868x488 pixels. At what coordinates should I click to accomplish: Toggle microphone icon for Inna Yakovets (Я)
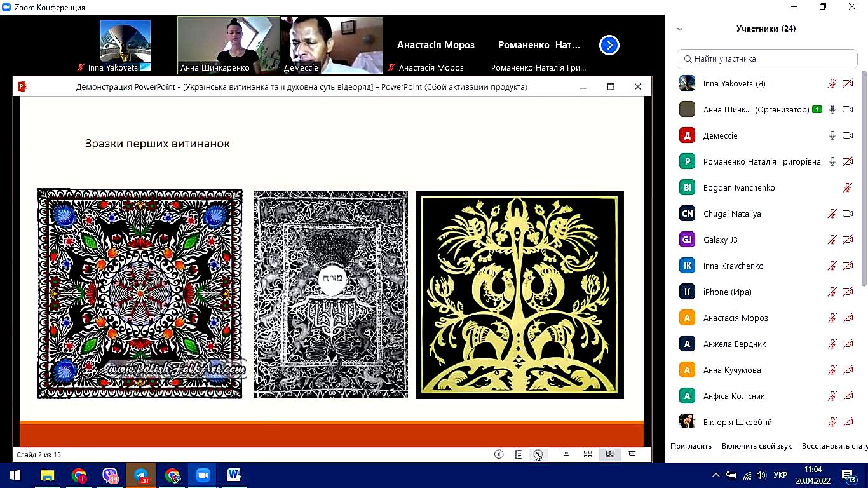point(832,83)
